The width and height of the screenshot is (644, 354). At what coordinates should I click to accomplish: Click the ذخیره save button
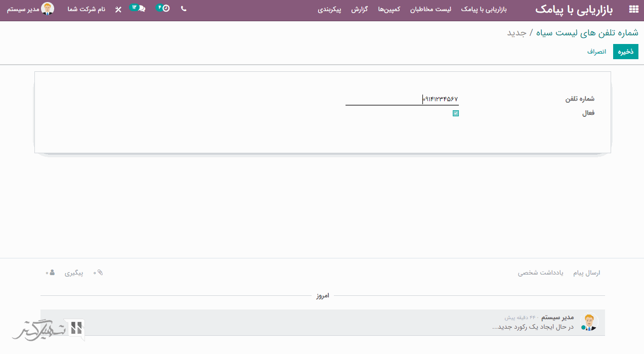(625, 52)
